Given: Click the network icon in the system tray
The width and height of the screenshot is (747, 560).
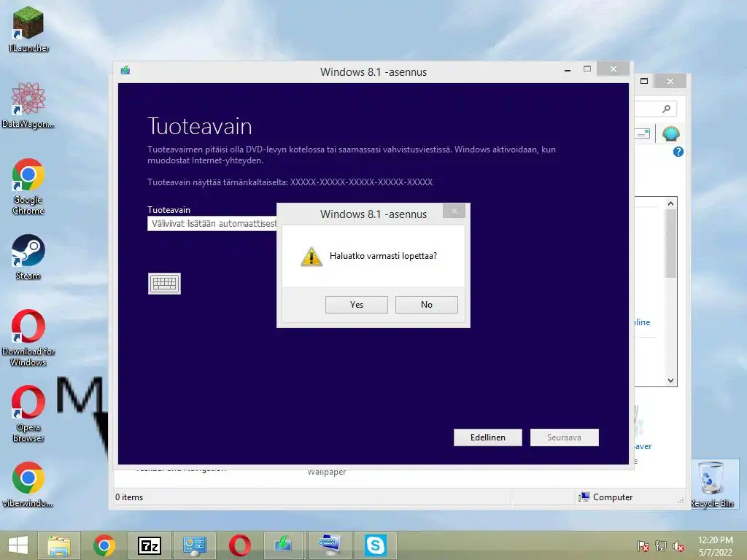Looking at the screenshot, I should click(661, 545).
